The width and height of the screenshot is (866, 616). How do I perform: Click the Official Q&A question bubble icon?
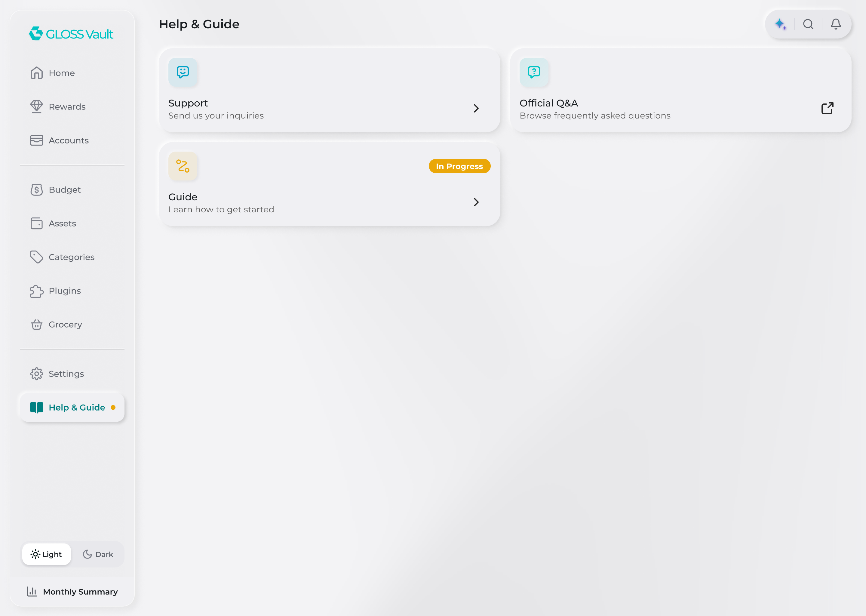click(x=534, y=72)
